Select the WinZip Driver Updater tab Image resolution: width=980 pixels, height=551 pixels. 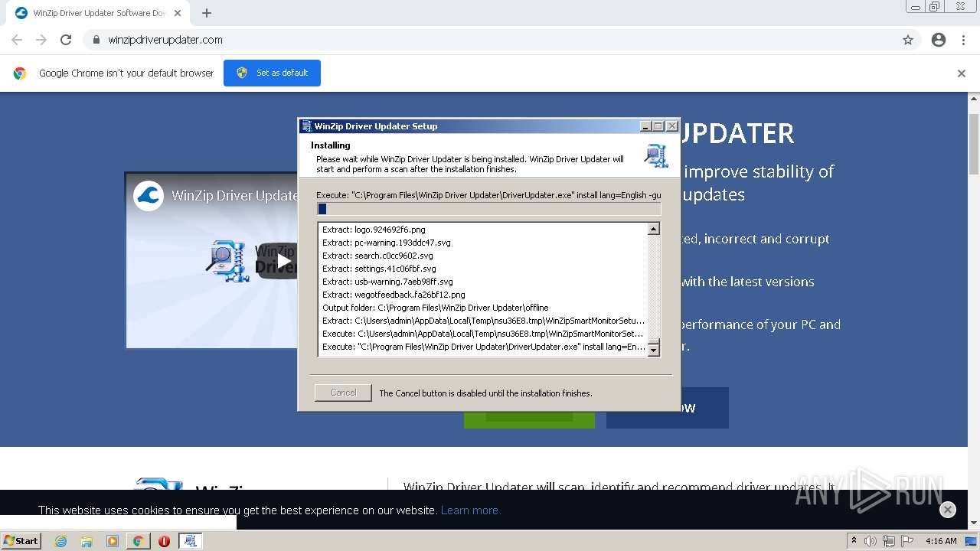[x=100, y=13]
